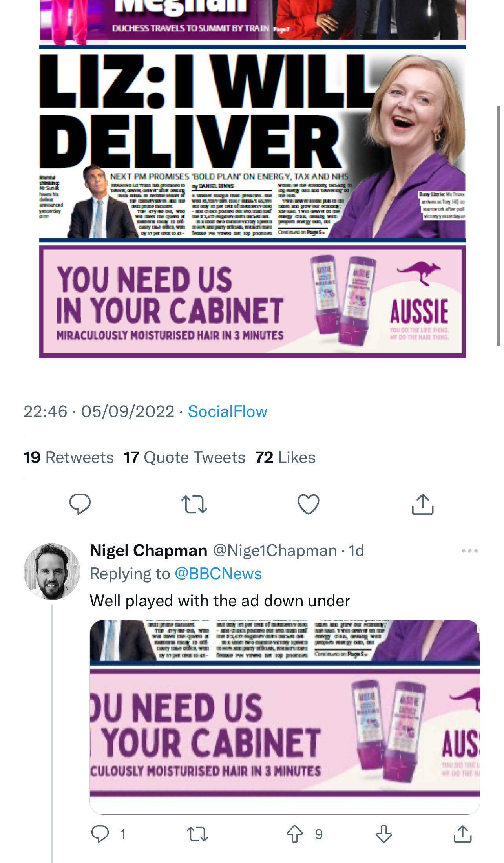The height and width of the screenshot is (863, 504).
Task: Share the main tweet
Action: point(422,504)
